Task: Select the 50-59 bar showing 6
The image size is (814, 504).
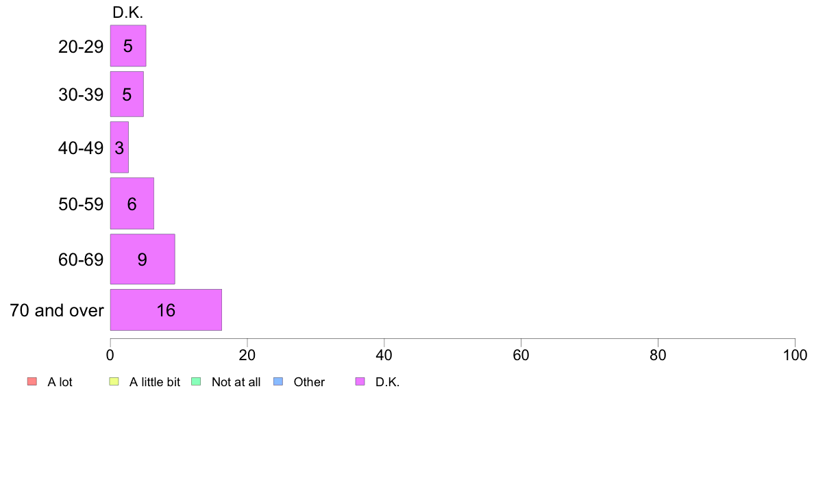Action: (132, 203)
